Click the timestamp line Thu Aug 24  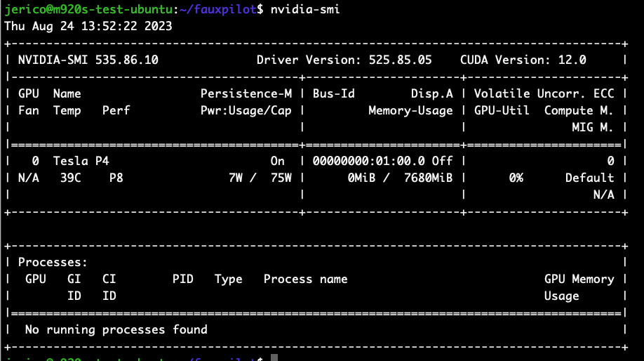[88, 26]
